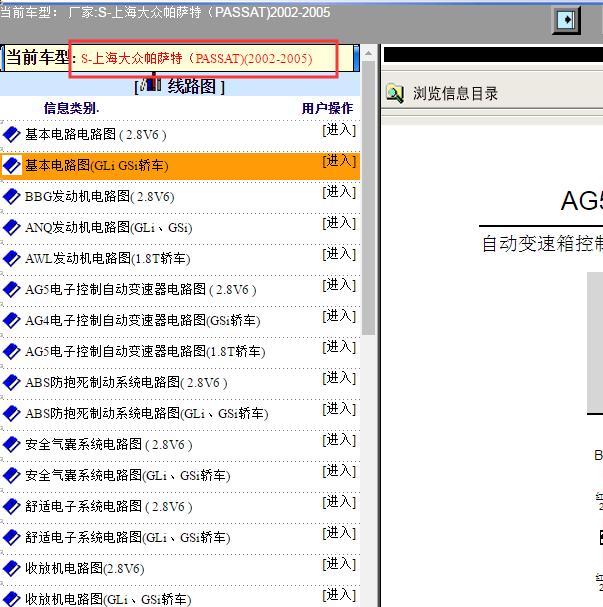Image resolution: width=603 pixels, height=607 pixels.
Task: Click the left panel vertical scrollbar thumb
Action: click(x=368, y=197)
